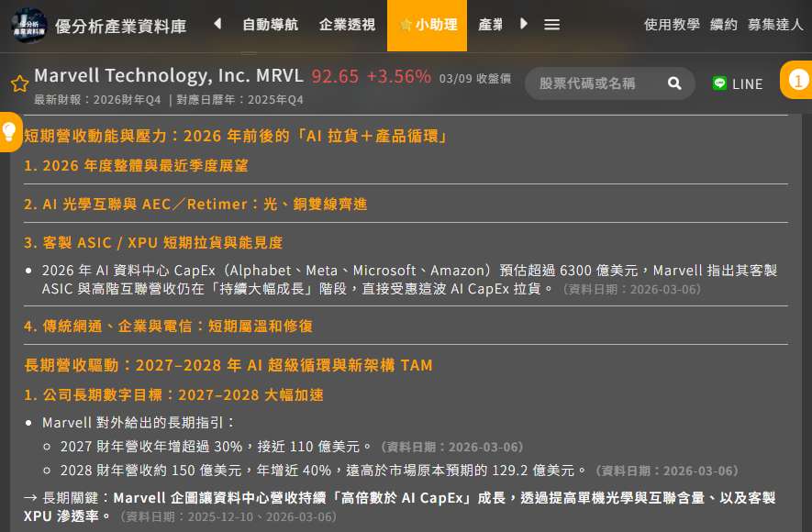
Task: Open the orange notification badge on the right
Action: pyautogui.click(x=797, y=81)
